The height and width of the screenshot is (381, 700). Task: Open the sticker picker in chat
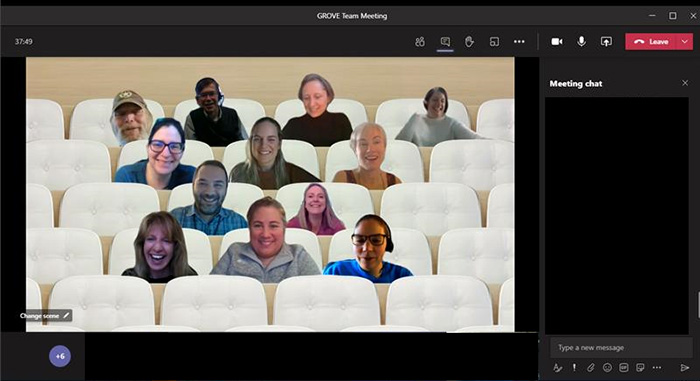[x=640, y=368]
